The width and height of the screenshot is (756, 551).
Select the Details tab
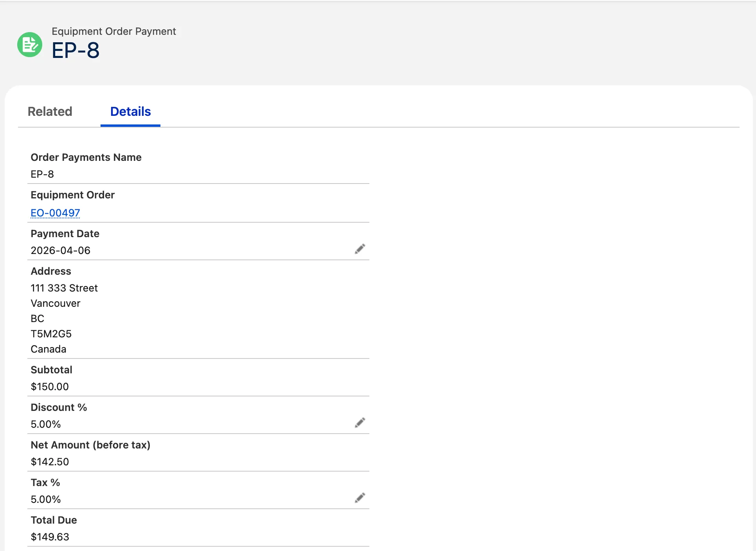click(130, 112)
